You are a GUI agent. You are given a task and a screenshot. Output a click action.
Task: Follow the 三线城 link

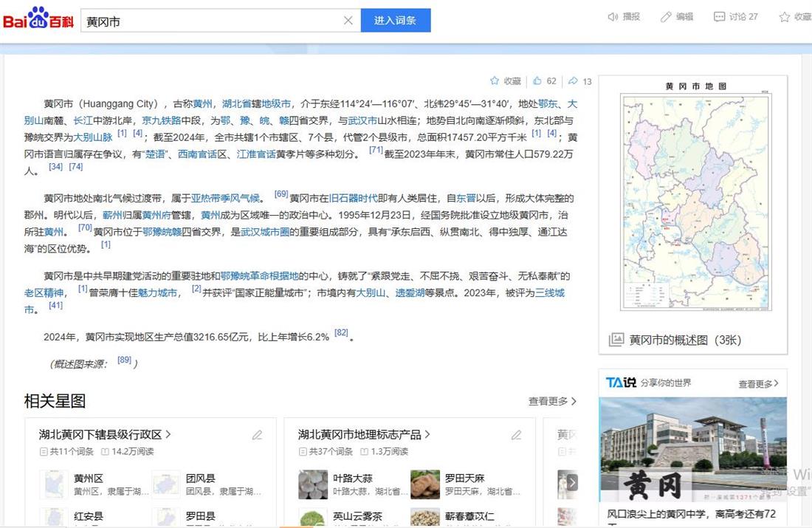tap(550, 292)
